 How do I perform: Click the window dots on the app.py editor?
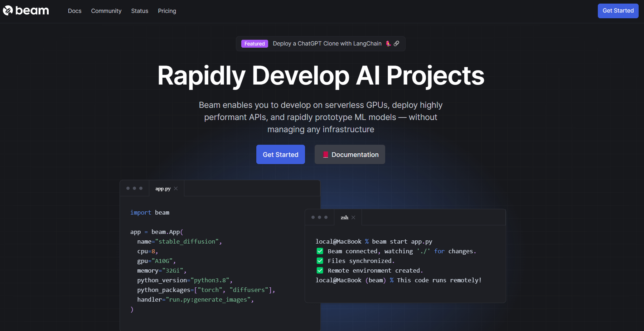(134, 188)
